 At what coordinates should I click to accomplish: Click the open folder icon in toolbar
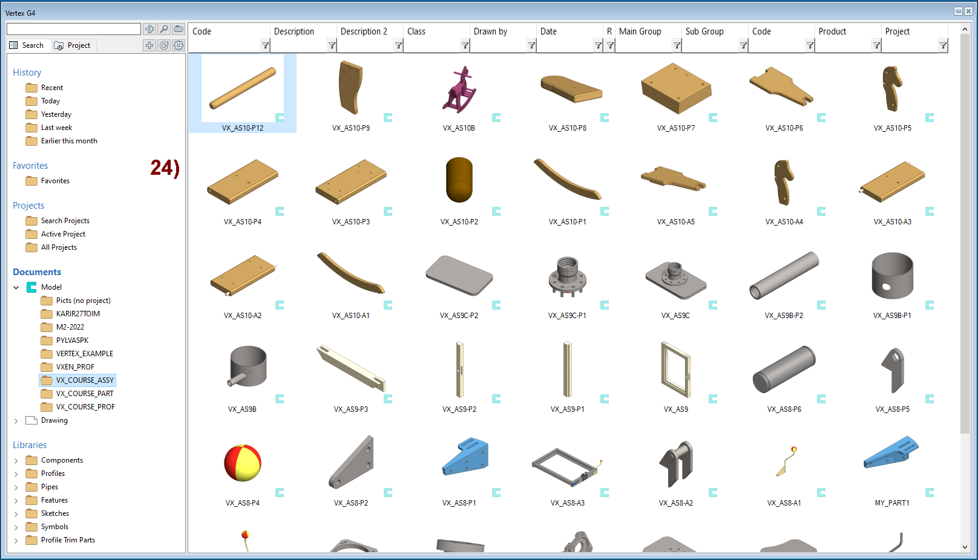(179, 29)
